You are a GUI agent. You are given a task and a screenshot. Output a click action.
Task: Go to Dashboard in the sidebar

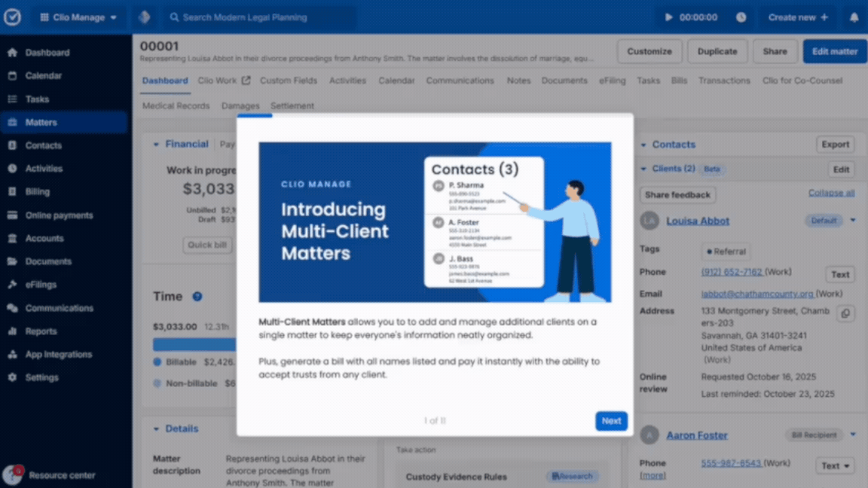click(64, 53)
